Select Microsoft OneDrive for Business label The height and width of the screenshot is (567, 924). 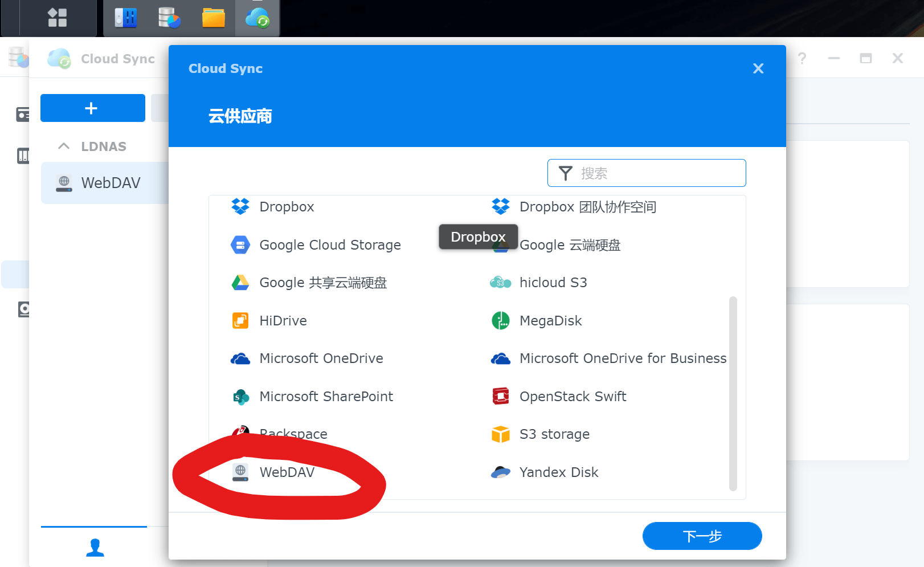click(623, 358)
